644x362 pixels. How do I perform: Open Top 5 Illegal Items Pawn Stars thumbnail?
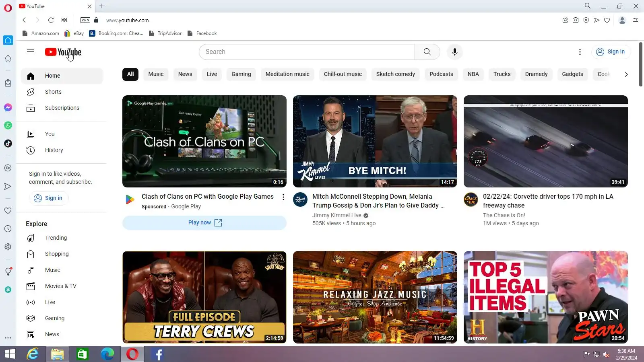pos(546,297)
